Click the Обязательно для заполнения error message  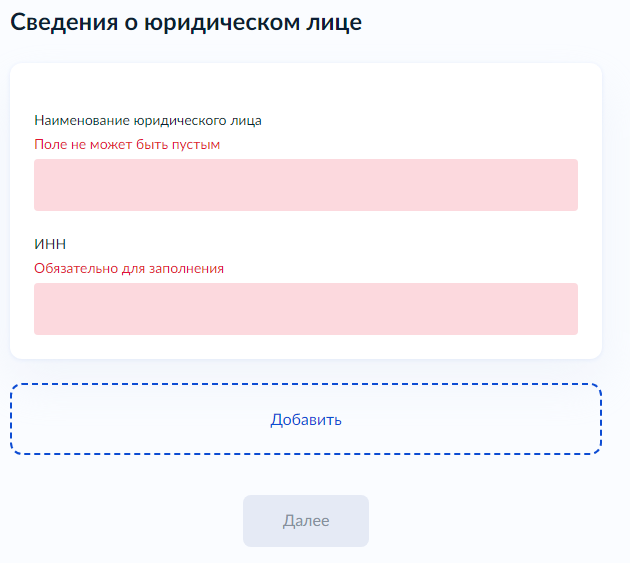click(129, 268)
